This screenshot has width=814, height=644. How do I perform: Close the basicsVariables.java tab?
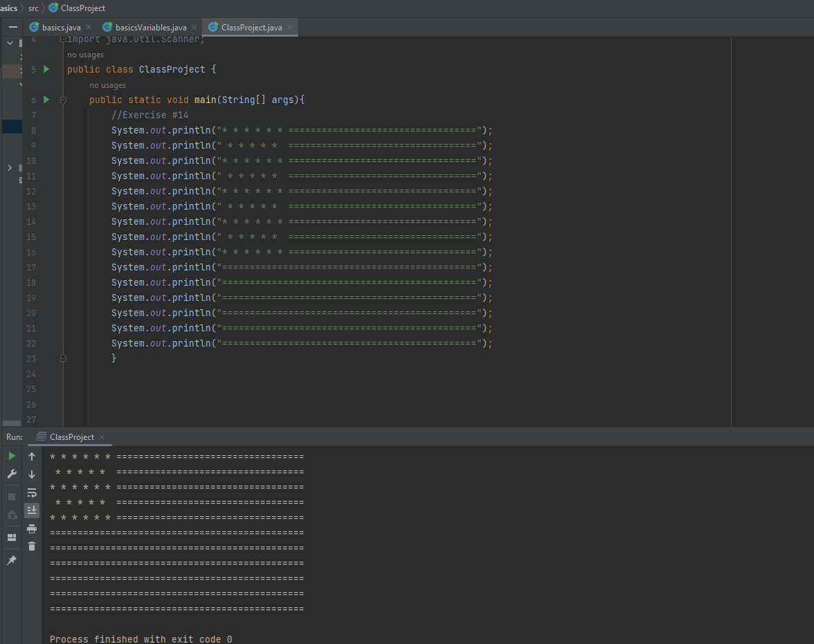194,27
